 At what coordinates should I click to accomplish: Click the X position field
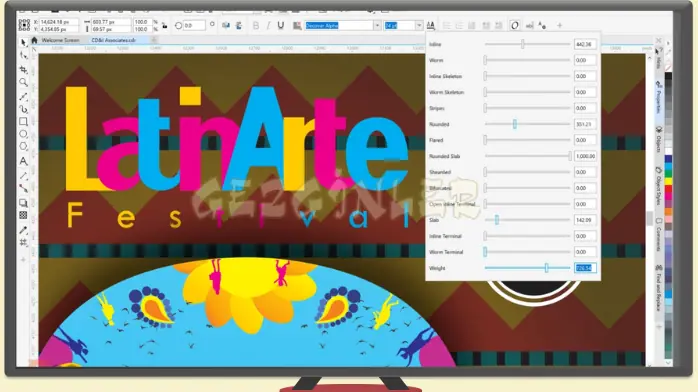pos(59,21)
